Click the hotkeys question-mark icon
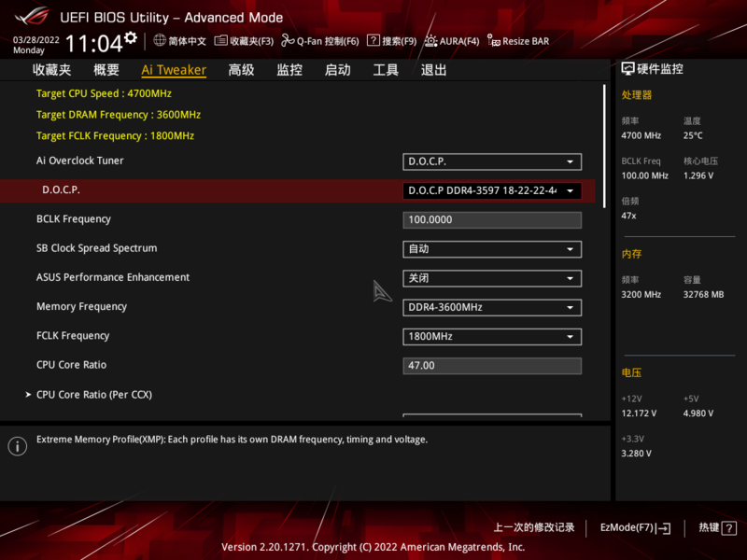 [x=729, y=528]
